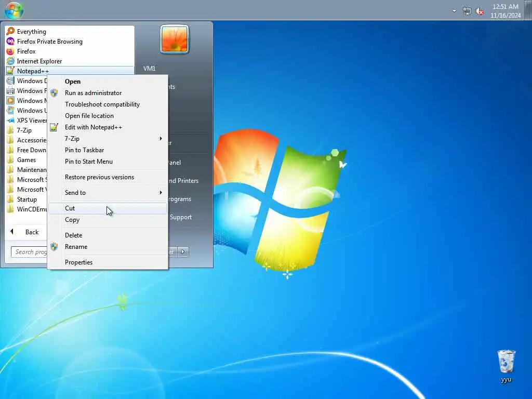Choose Troubleshoot compatibility
532x399 pixels.
pos(108,104)
